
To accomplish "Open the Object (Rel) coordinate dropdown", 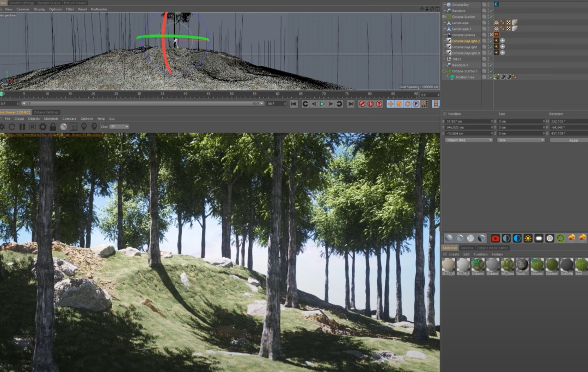I will 469,140.
